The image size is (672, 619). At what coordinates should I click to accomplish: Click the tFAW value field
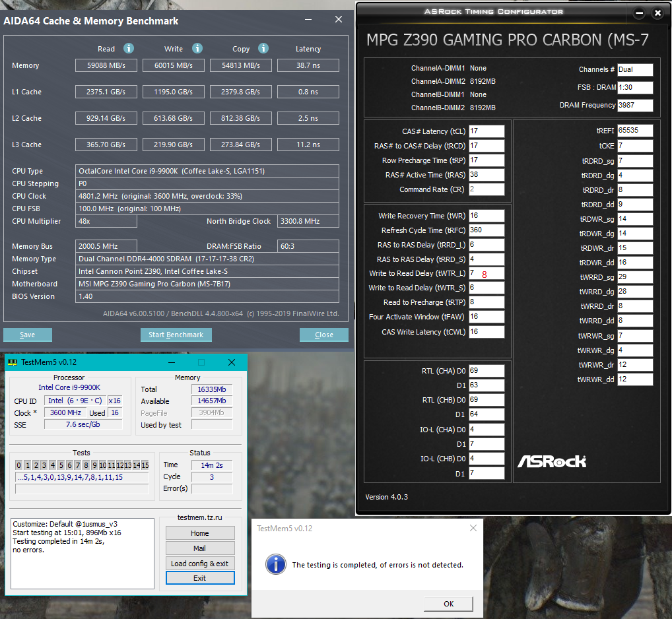click(x=487, y=317)
